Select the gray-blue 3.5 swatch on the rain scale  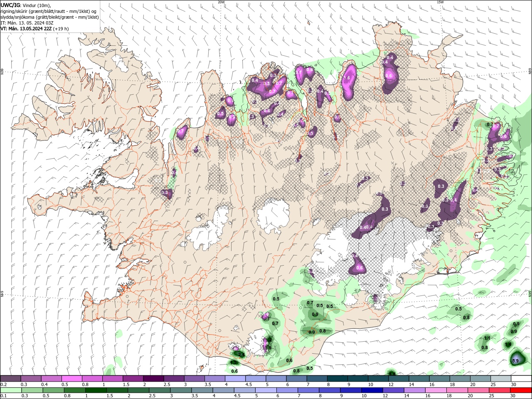pyautogui.click(x=202, y=390)
